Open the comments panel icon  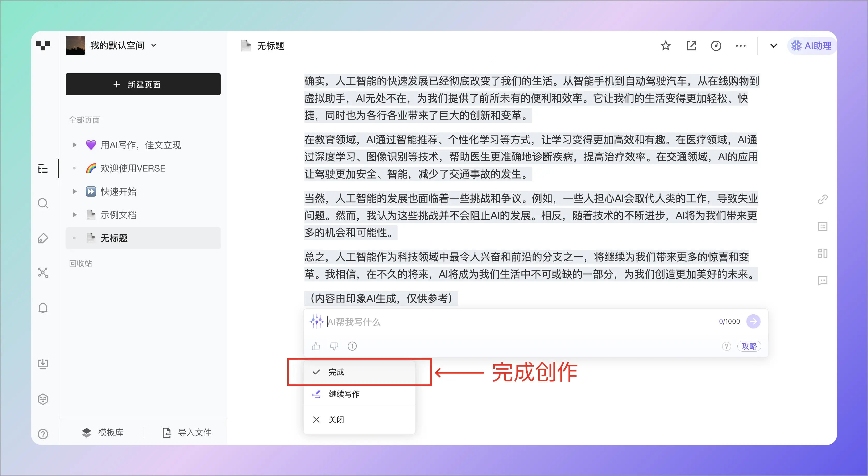click(x=822, y=280)
